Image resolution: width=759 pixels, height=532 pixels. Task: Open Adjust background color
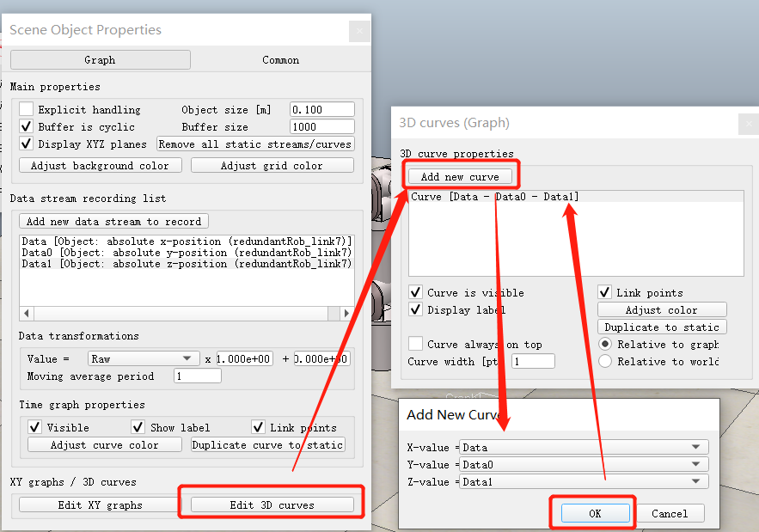click(101, 166)
